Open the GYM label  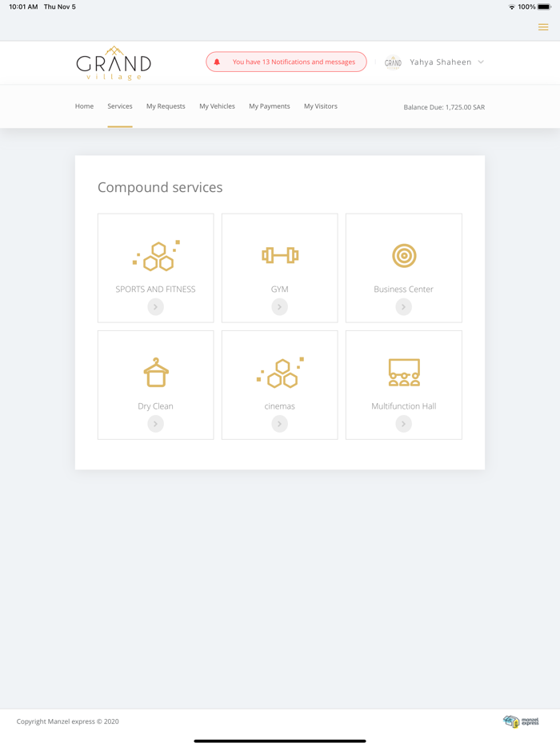coord(280,290)
